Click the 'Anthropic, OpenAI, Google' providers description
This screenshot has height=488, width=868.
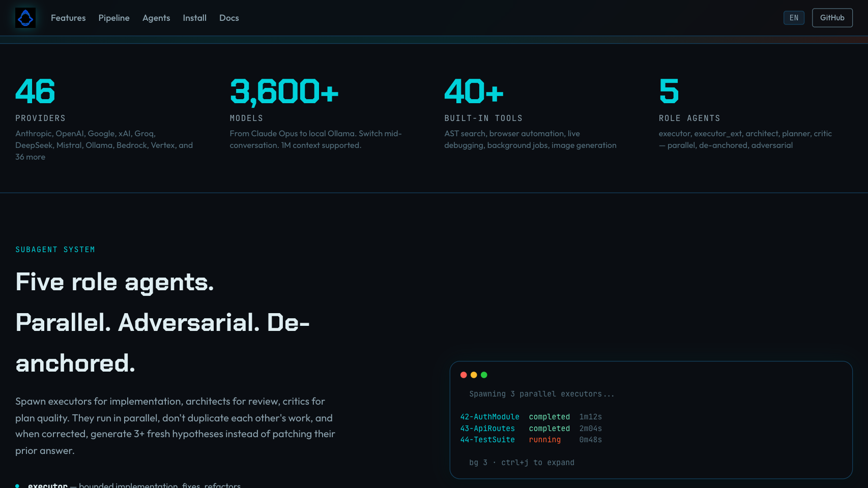coord(104,145)
